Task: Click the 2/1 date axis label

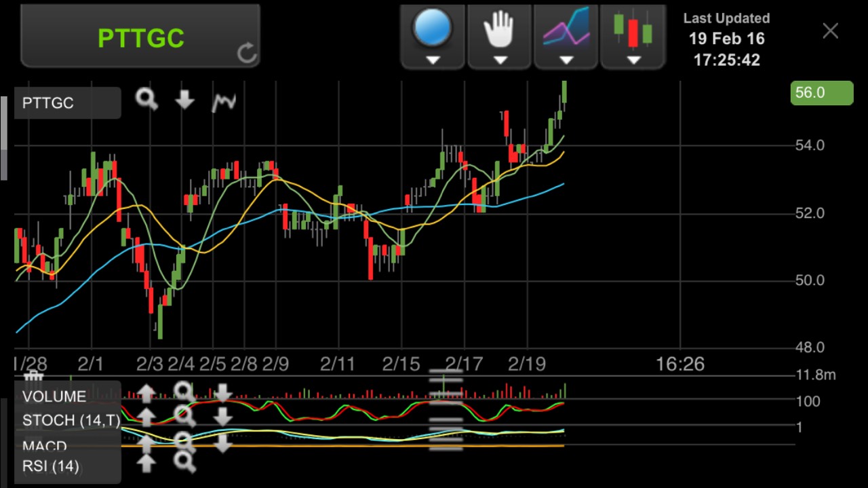Action: click(x=90, y=364)
